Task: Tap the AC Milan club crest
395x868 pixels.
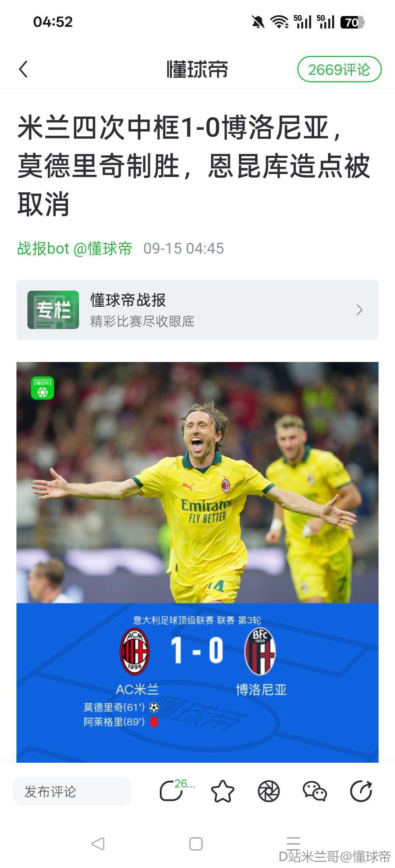Action: tap(135, 651)
